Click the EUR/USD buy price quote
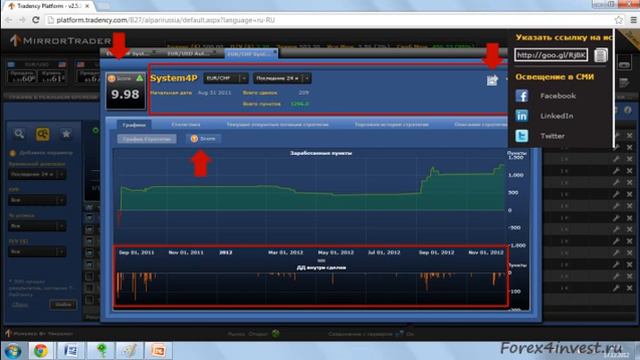This screenshot has height=360, width=640. 52,76
